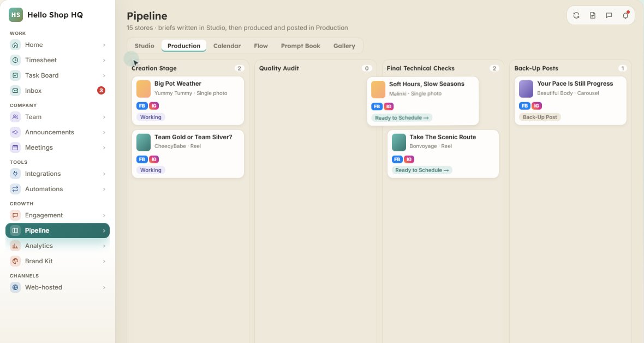Open Hello Shop HQ workspace title
This screenshot has height=343, width=644.
click(55, 15)
